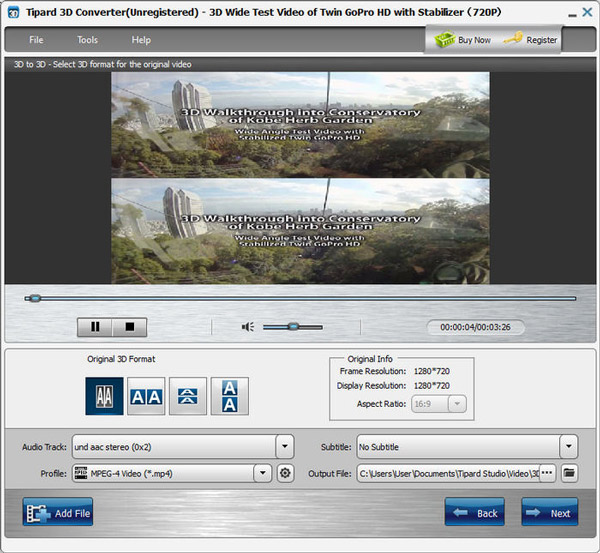Click Buy Now shopping basket
Screen dimensions: 600x553
pos(462,40)
